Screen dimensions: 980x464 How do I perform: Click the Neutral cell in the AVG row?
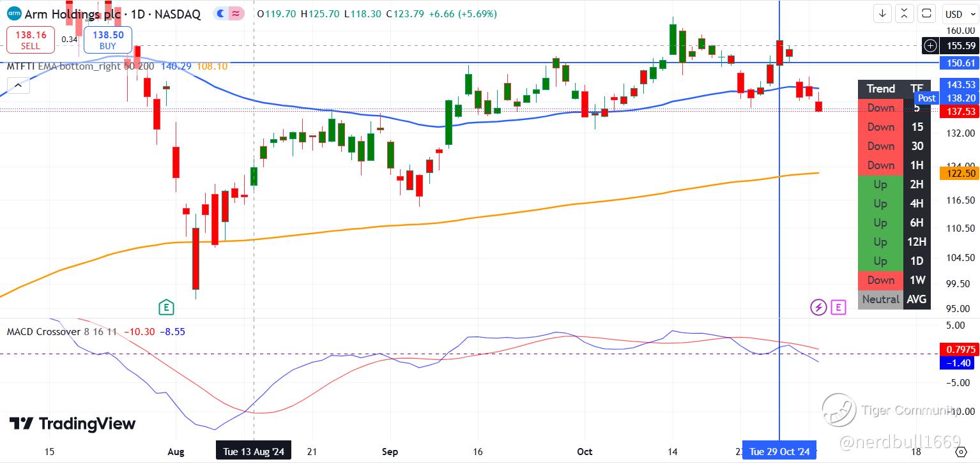[x=881, y=299]
